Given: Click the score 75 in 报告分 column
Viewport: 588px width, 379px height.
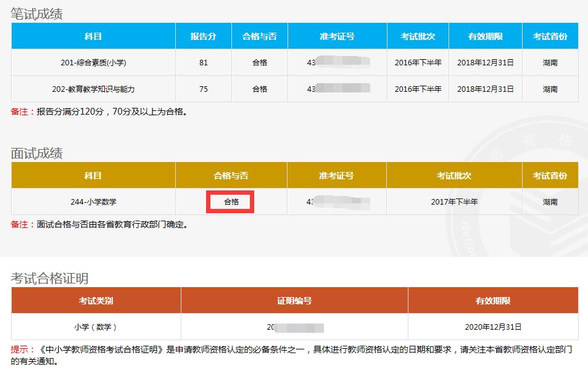Looking at the screenshot, I should 203,89.
